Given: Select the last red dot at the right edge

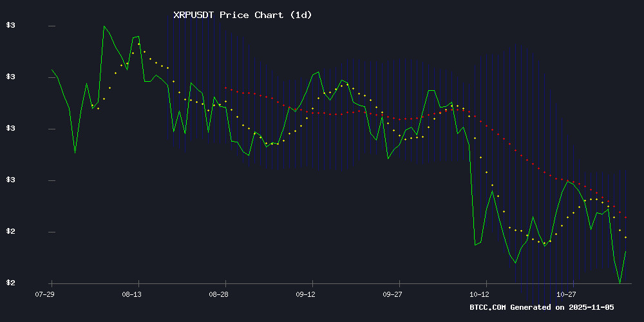Looking at the screenshot, I should [625, 218].
